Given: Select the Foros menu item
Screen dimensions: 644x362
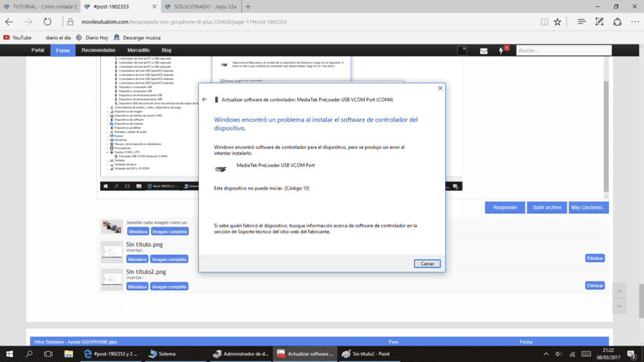Looking at the screenshot, I should point(63,50).
